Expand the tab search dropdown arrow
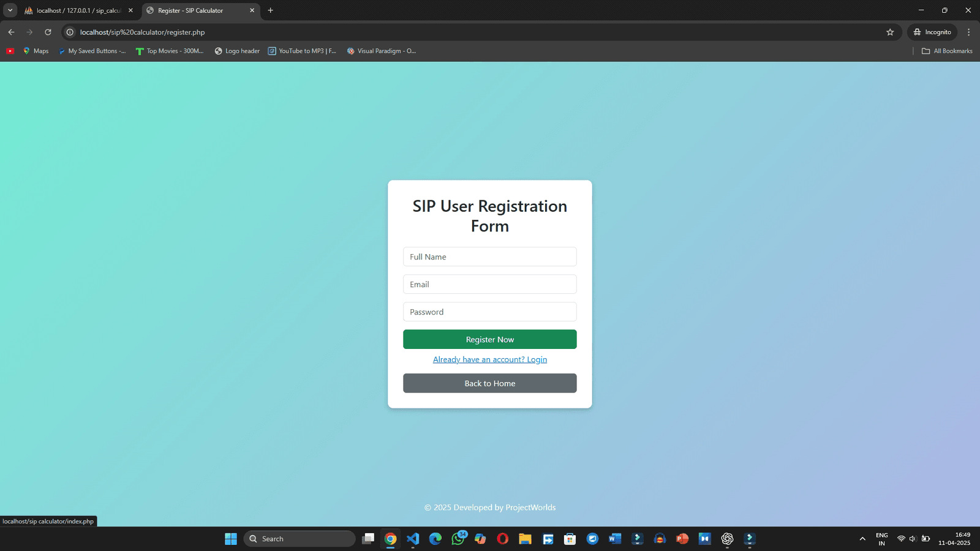The width and height of the screenshot is (980, 551). point(10,10)
